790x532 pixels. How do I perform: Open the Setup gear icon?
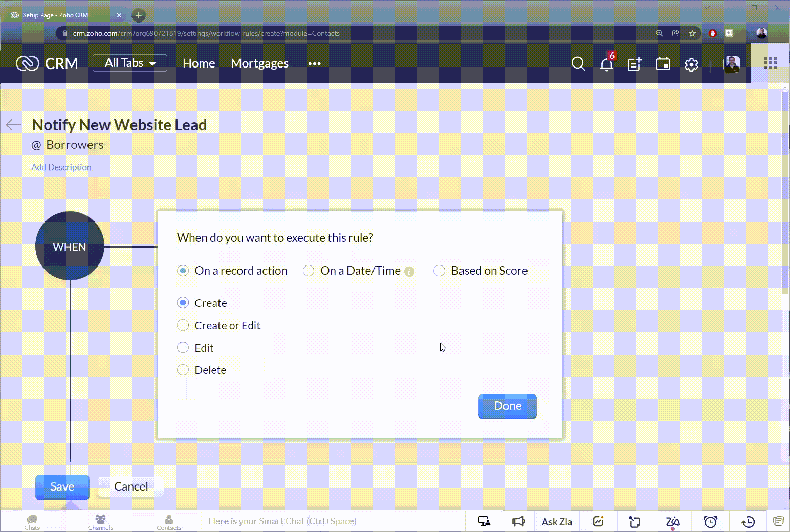click(x=691, y=64)
